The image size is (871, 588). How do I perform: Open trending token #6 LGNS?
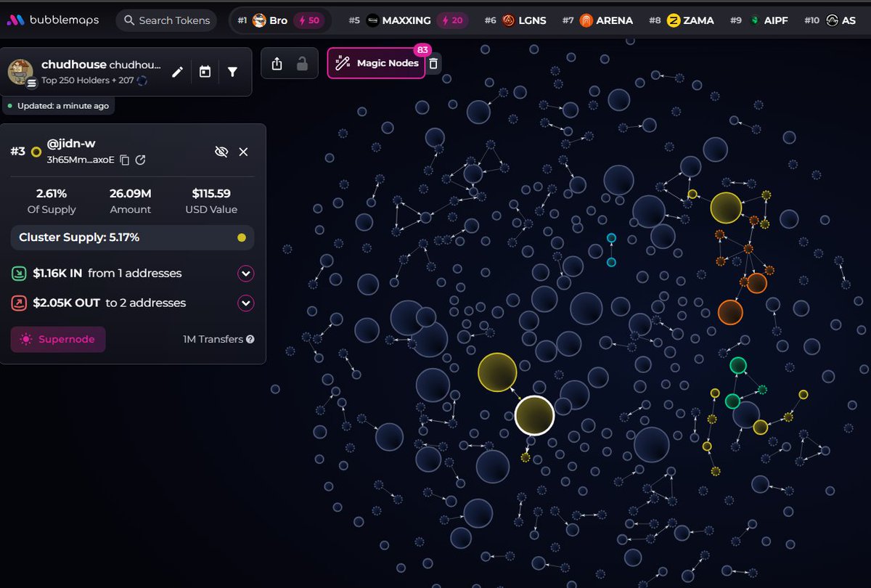[516, 20]
